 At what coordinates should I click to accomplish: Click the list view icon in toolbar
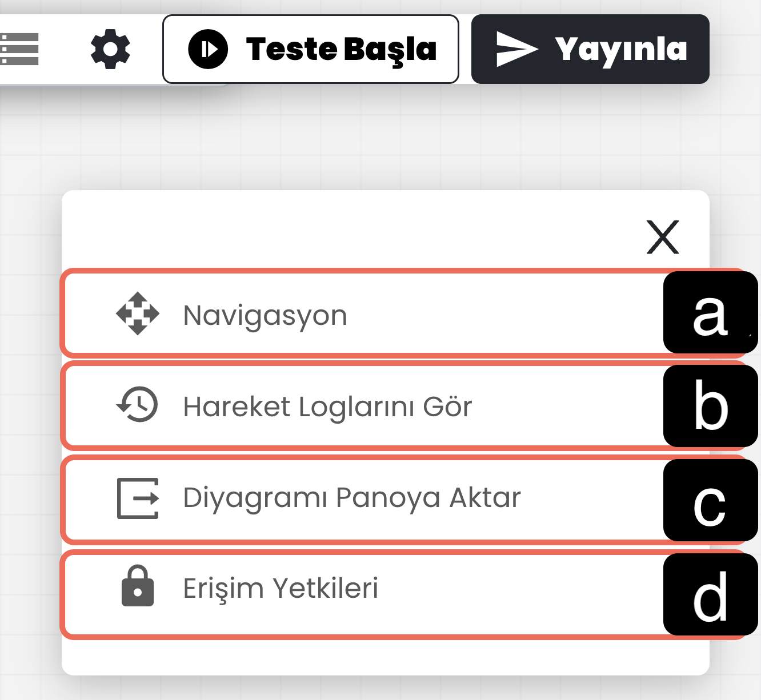pos(19,49)
